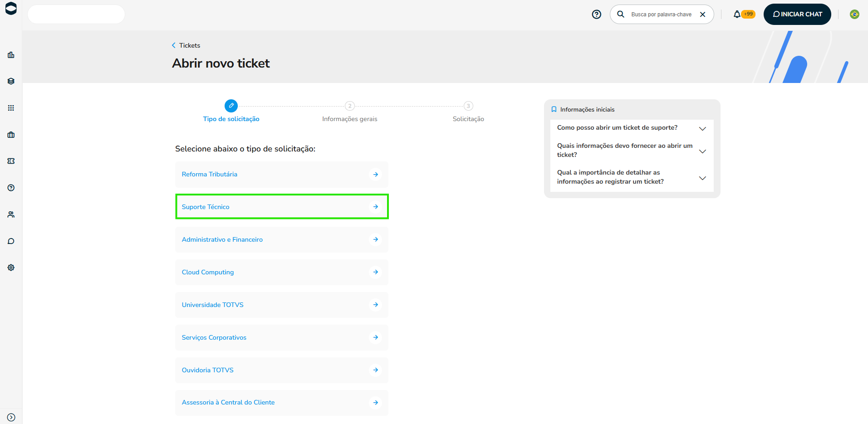
Task: Select step Tipo de solicitação
Action: click(231, 112)
